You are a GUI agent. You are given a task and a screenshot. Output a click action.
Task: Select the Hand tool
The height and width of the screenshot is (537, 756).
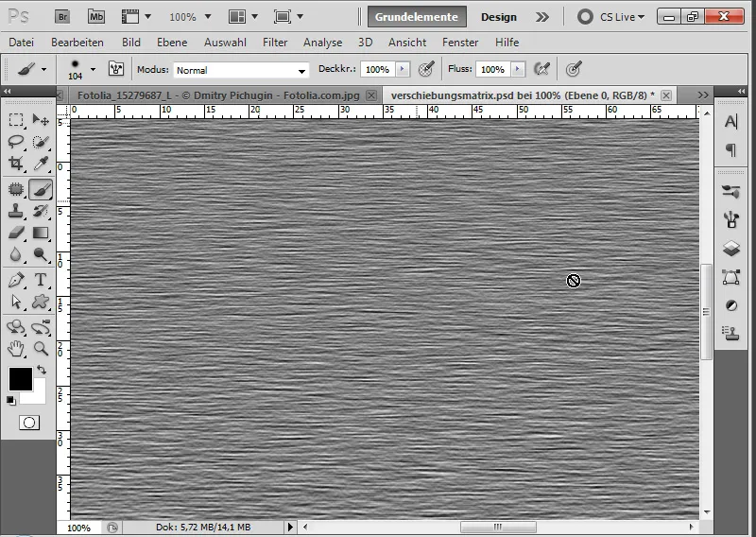tap(16, 348)
